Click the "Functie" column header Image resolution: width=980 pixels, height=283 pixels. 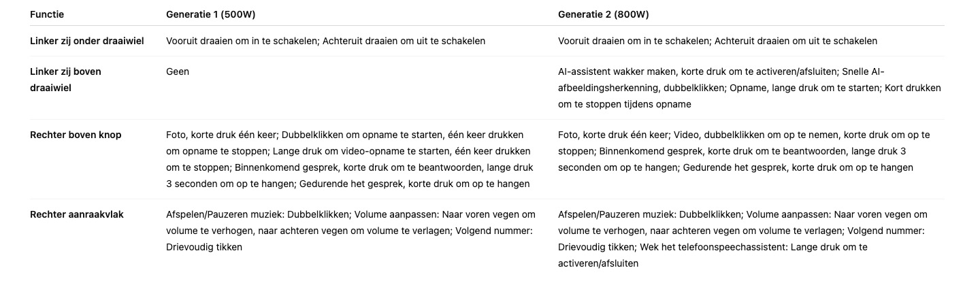coord(47,14)
